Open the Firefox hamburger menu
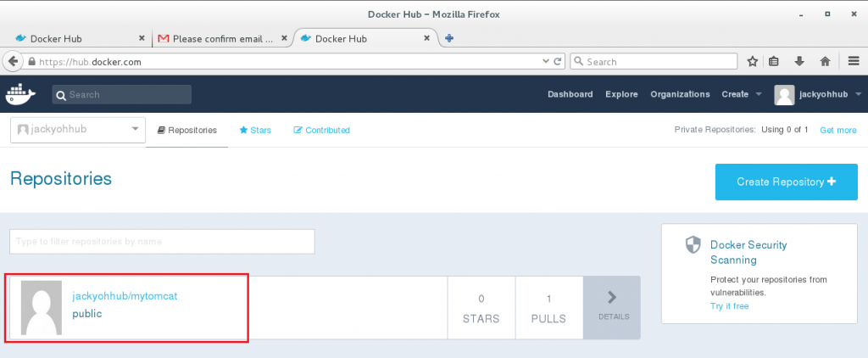This screenshot has height=358, width=868. coord(853,62)
